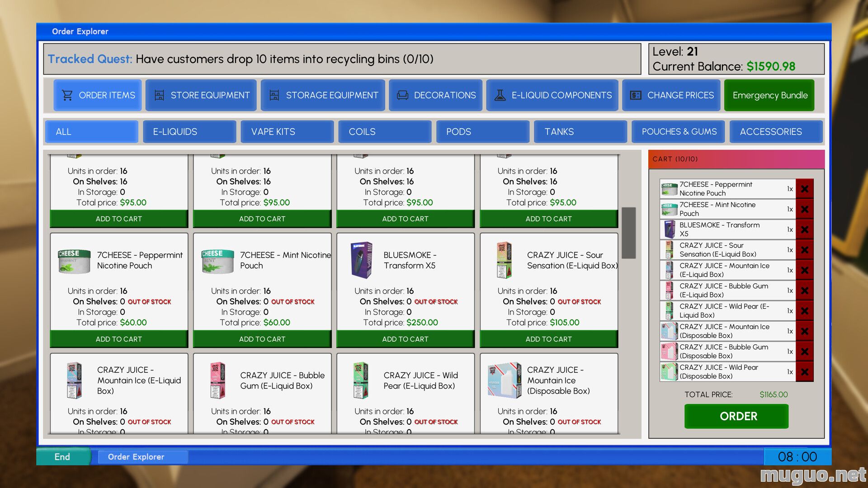Add 7CHEESE Peppermint Nicotine Pouch to cart
Viewport: 868px width, 488px height.
(x=119, y=339)
